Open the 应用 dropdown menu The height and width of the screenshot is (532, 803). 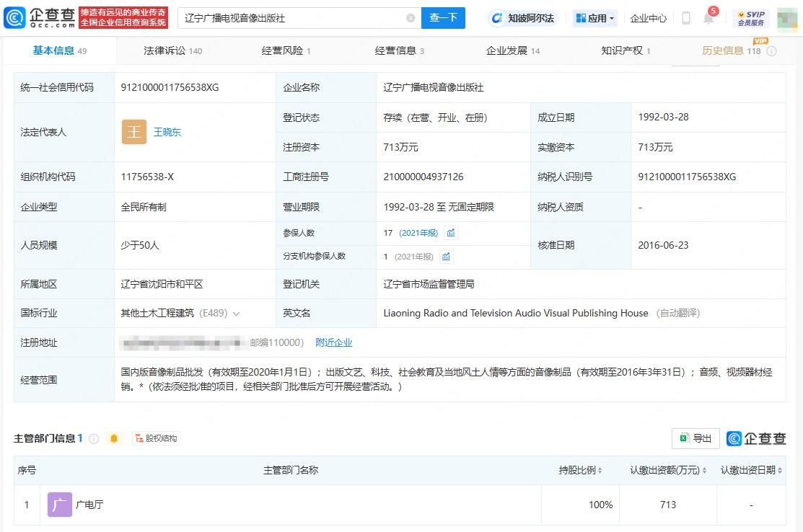click(x=595, y=18)
